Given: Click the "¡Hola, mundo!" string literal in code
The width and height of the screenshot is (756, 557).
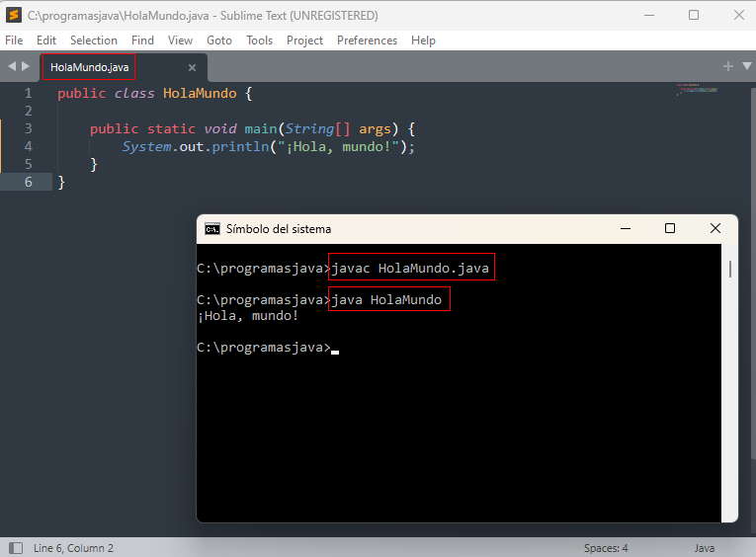Looking at the screenshot, I should pos(338,146).
